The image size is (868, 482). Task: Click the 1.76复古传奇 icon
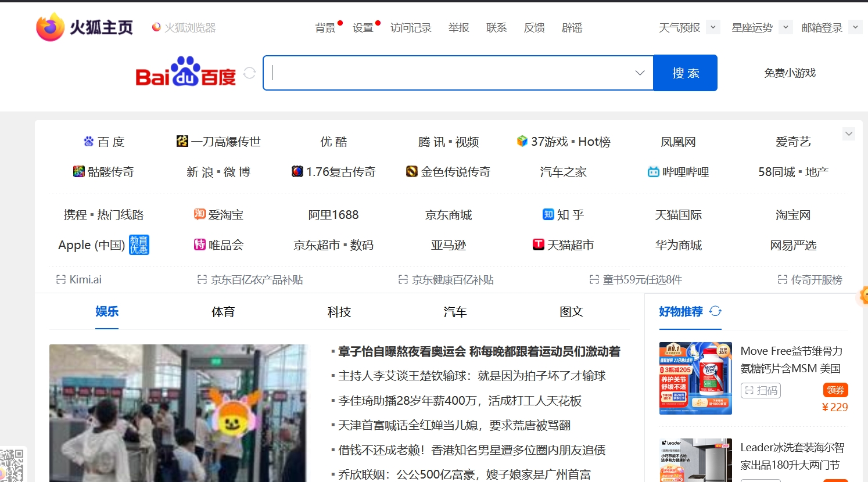coord(297,171)
